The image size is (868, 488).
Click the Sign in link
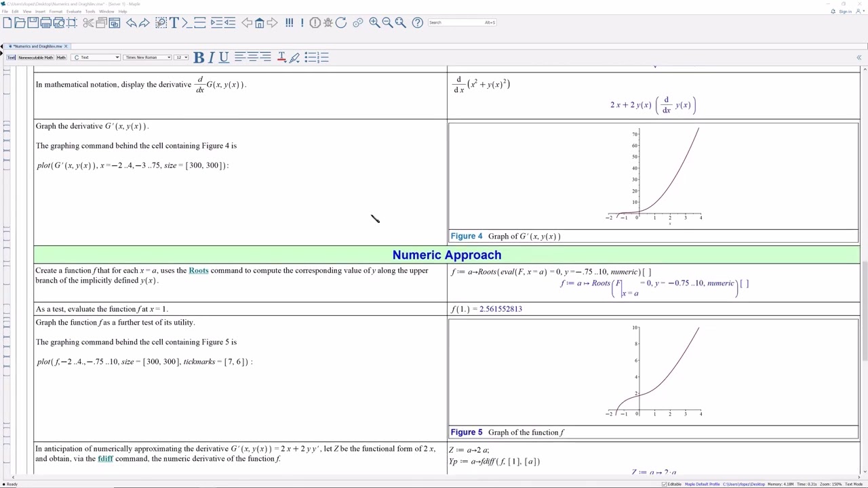(845, 12)
